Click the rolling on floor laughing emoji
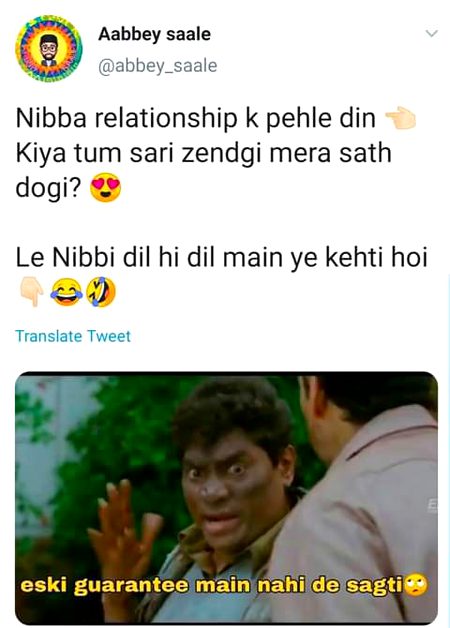 pos(100,292)
